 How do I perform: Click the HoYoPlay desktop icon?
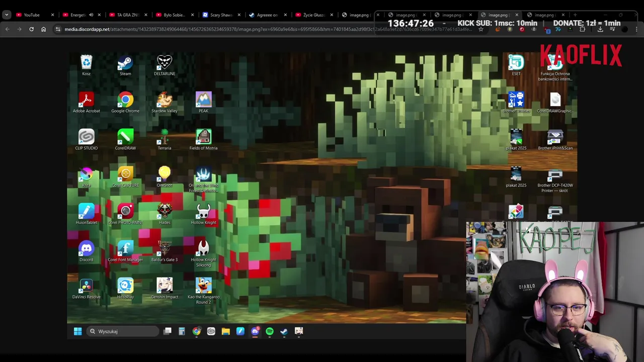pyautogui.click(x=125, y=289)
